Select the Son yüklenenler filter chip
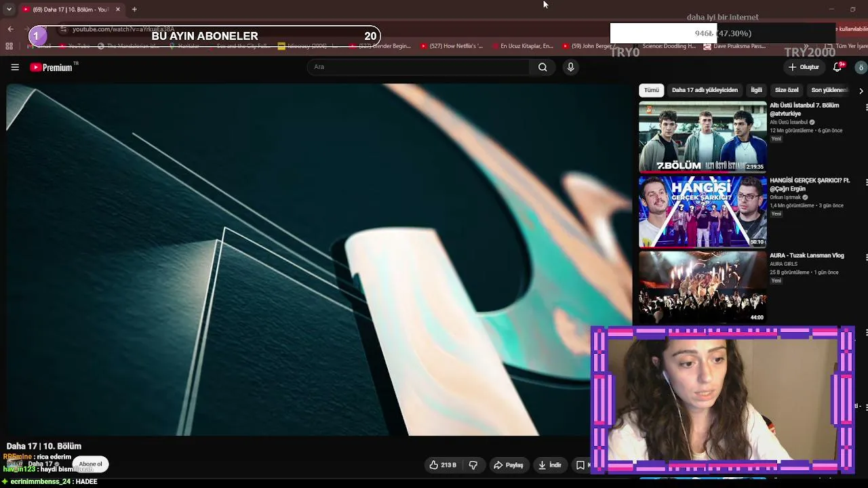Image resolution: width=868 pixels, height=488 pixels. click(x=829, y=90)
